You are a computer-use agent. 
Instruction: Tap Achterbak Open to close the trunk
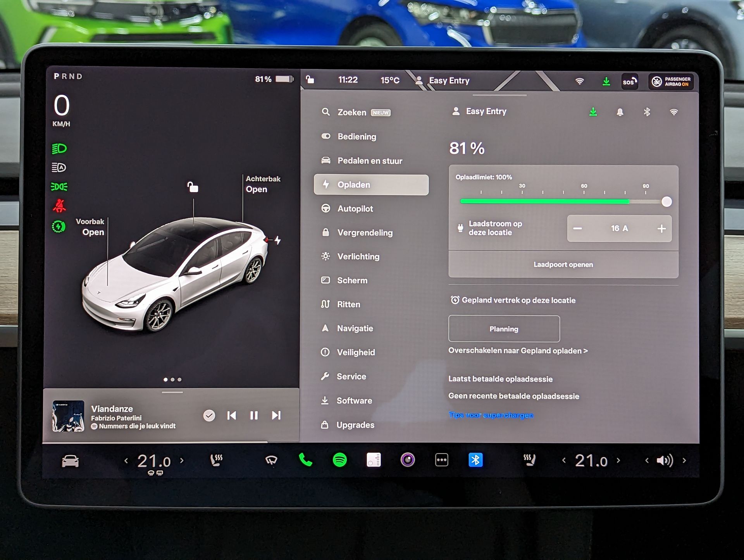[263, 184]
